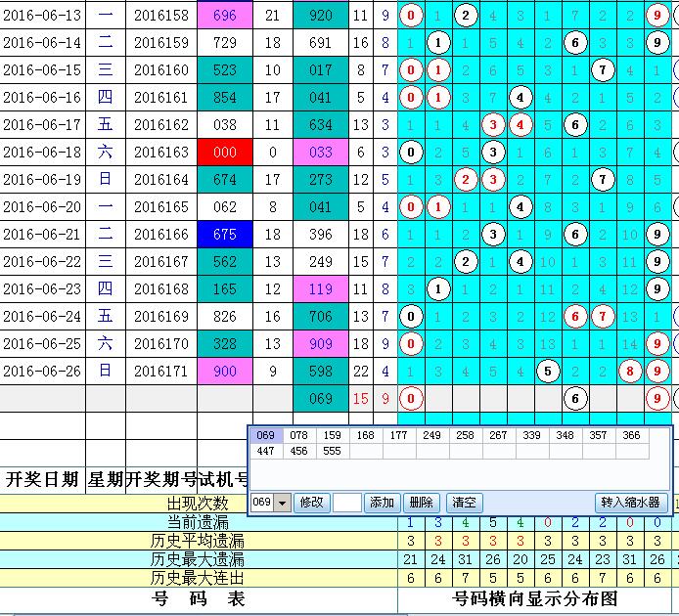Select number 555 in the number list
Screen dimensions: 679x616
[x=333, y=451]
